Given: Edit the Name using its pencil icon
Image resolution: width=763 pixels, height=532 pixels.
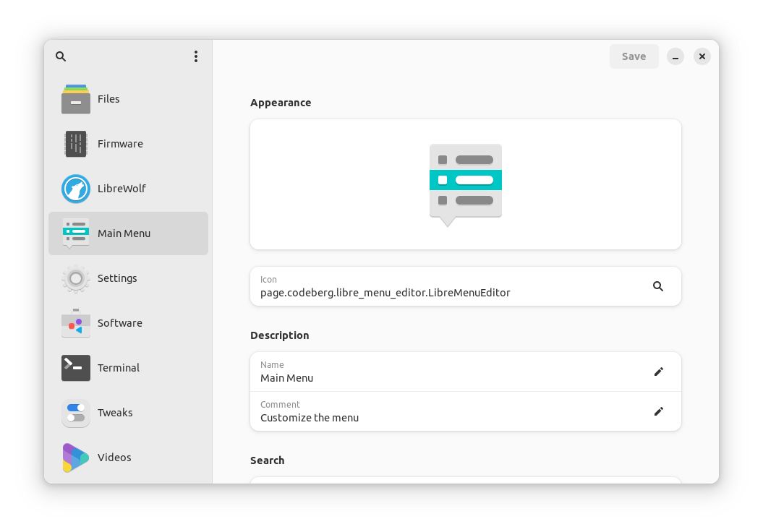Looking at the screenshot, I should point(658,372).
